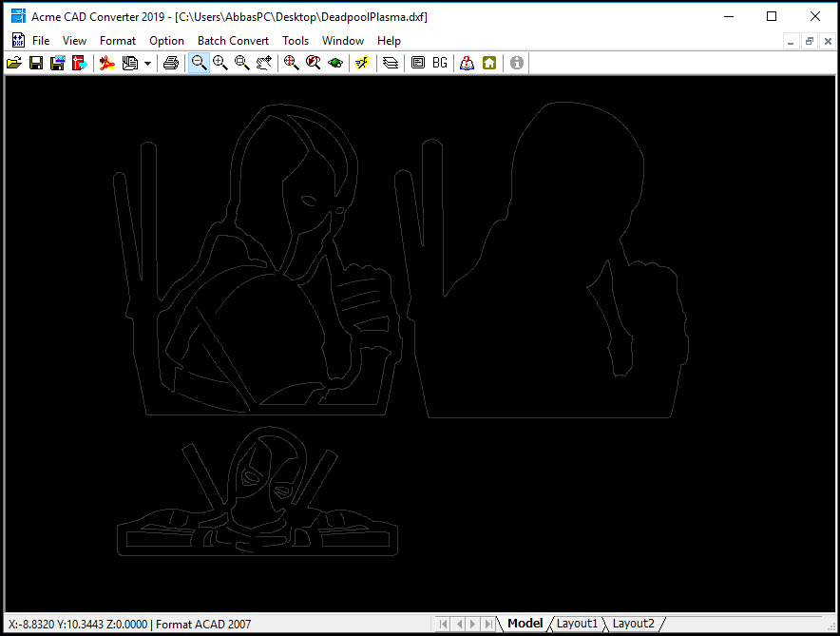Select the Zoom Out magnifier tool

(199, 64)
